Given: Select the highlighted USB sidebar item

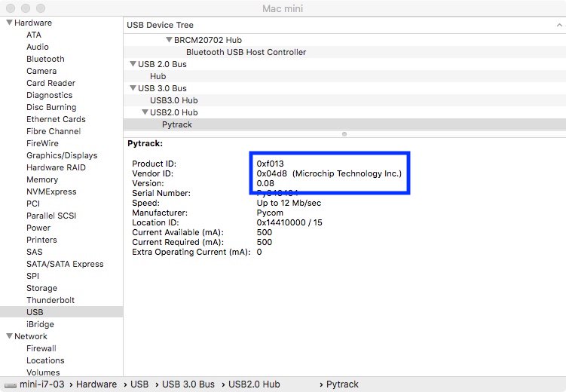Looking at the screenshot, I should tap(61, 312).
